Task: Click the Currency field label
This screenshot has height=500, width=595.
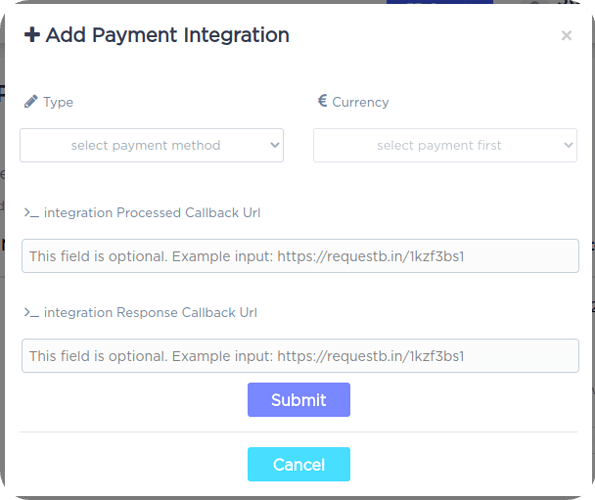Action: [x=360, y=102]
